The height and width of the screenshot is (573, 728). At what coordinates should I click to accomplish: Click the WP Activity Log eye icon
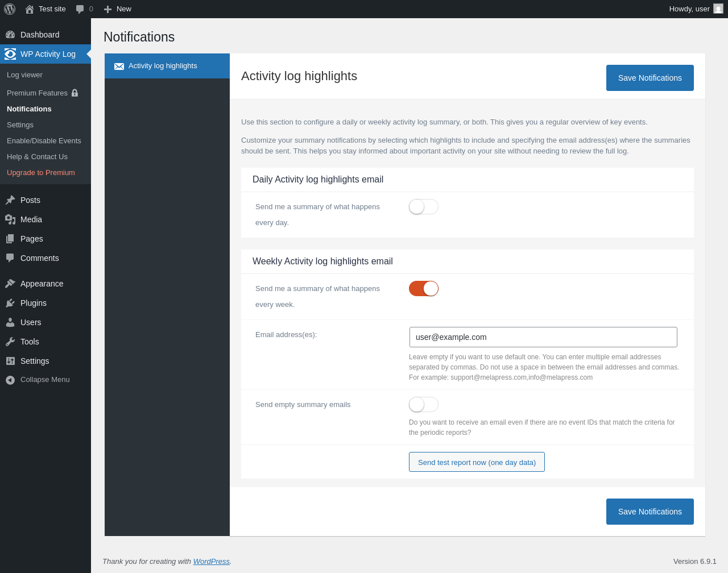point(10,54)
